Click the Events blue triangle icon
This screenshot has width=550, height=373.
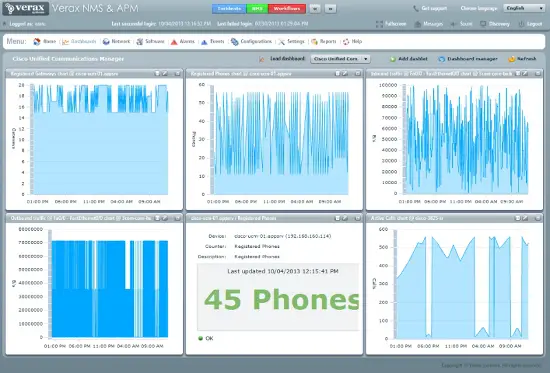204,42
